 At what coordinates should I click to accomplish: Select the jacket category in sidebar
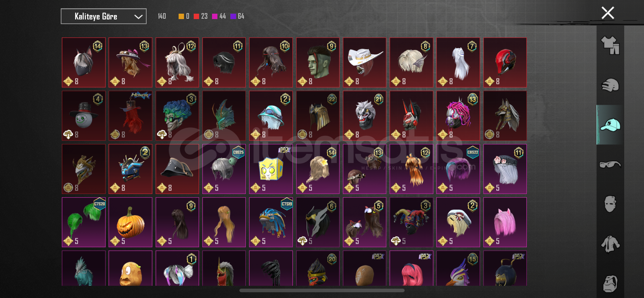coord(610,244)
